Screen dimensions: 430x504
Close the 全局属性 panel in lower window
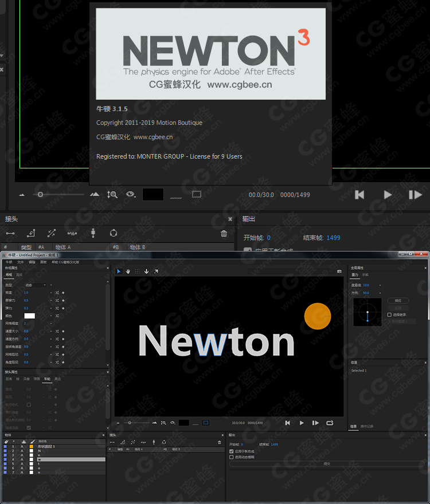425,268
